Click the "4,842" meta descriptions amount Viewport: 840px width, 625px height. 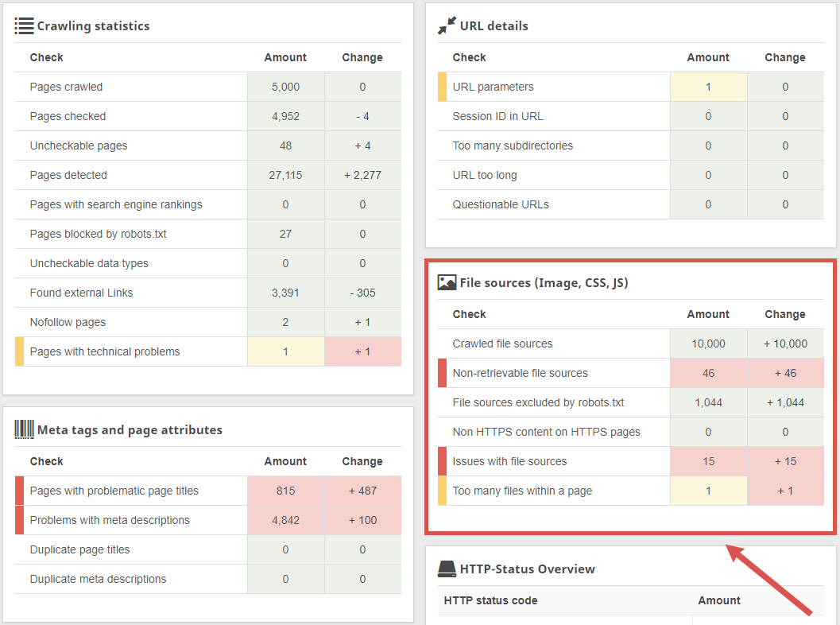pyautogui.click(x=285, y=521)
